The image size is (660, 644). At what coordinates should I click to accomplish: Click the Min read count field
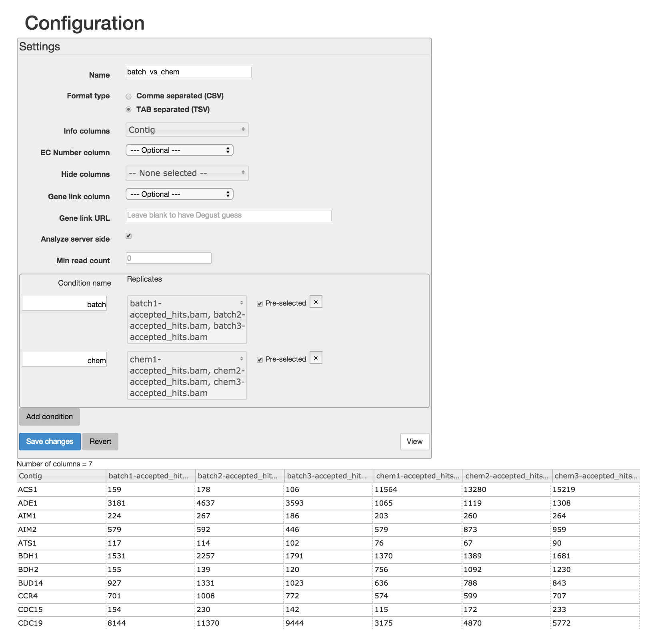point(168,258)
